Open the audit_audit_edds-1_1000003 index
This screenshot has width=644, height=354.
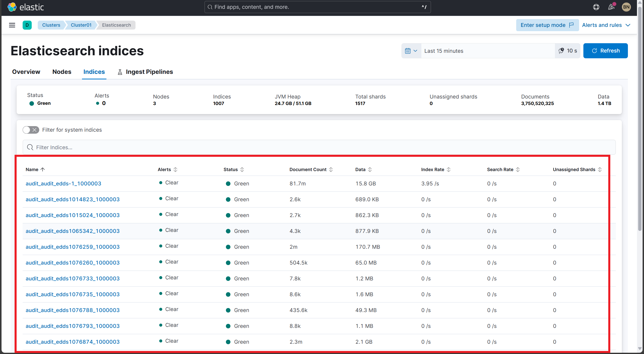(x=63, y=183)
